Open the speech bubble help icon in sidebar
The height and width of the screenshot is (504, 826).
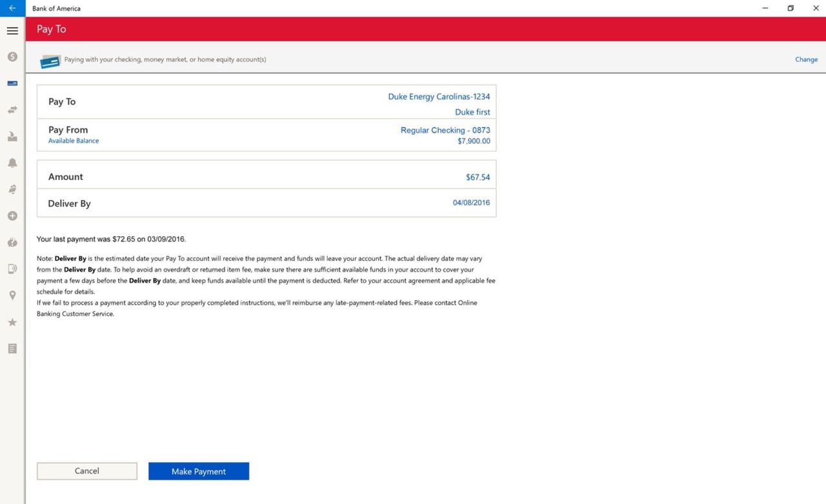point(12,242)
